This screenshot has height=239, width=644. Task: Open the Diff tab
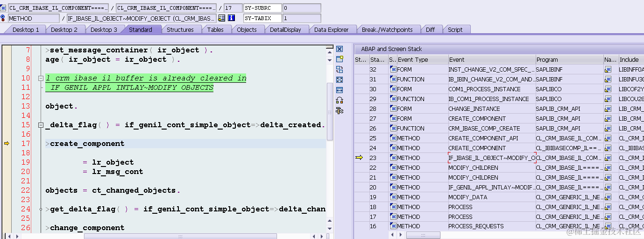click(430, 29)
